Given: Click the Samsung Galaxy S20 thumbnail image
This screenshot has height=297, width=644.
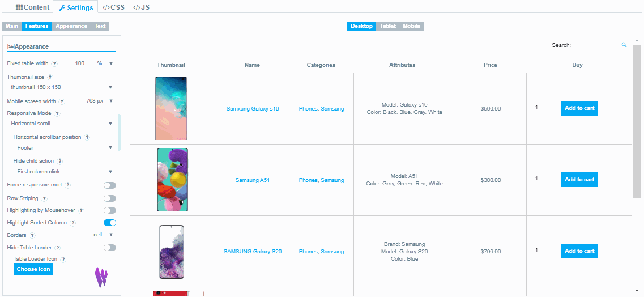Looking at the screenshot, I should tap(172, 252).
